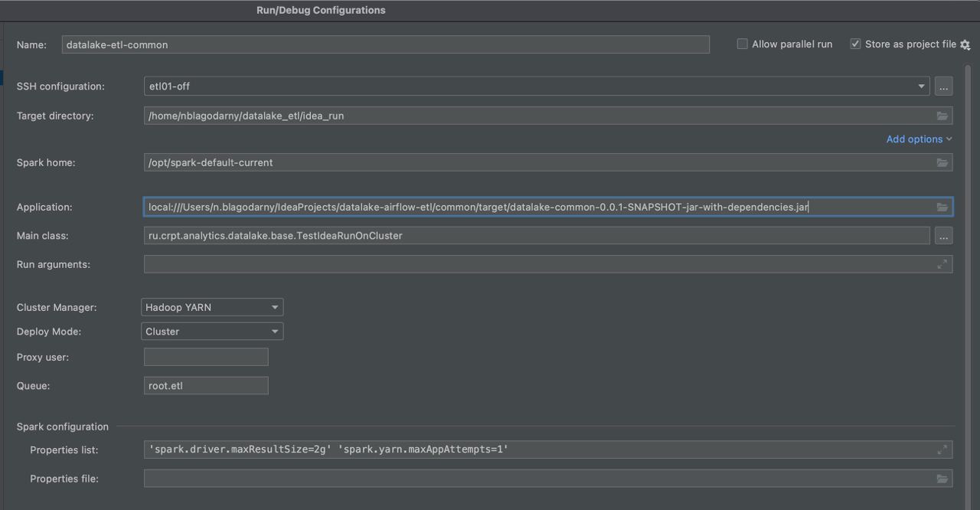This screenshot has width=980, height=510.
Task: Open SSH configuration ellipsis browse button
Action: tap(943, 87)
